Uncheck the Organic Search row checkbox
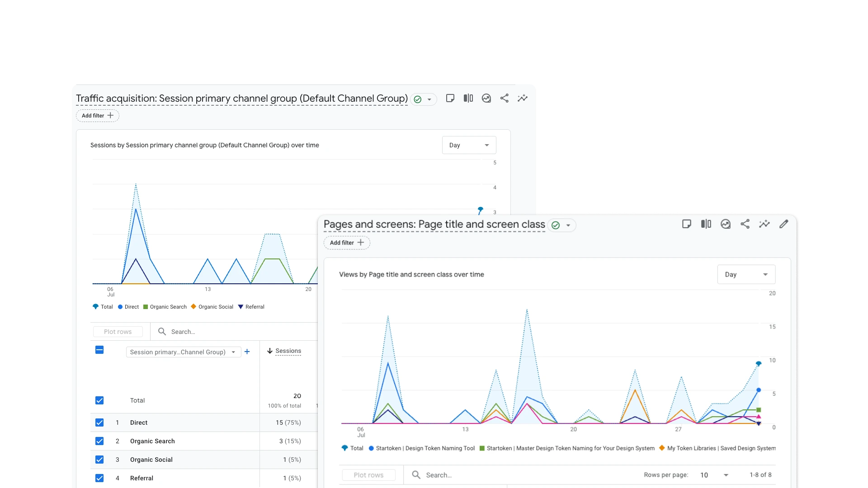The width and height of the screenshot is (868, 488). click(99, 441)
